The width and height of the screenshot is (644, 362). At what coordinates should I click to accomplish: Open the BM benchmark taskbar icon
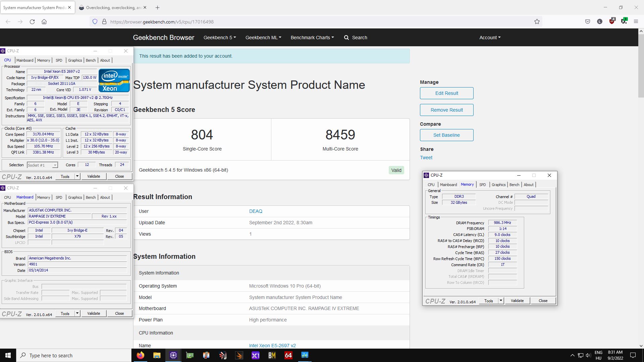pyautogui.click(x=272, y=355)
